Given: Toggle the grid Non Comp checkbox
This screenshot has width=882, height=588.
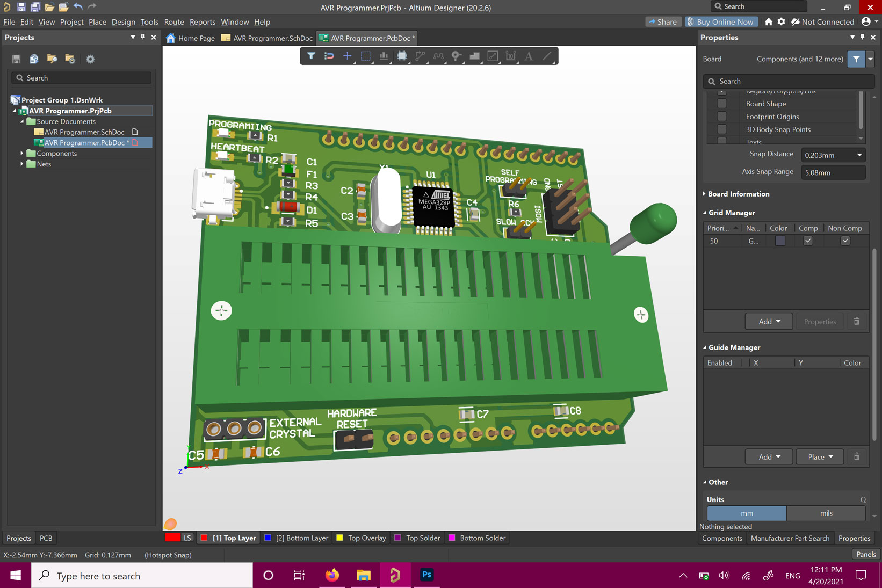Looking at the screenshot, I should [x=845, y=241].
